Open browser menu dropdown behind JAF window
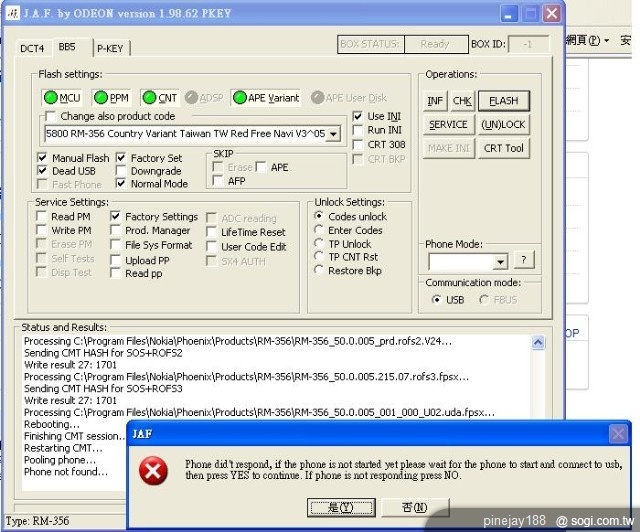The width and height of the screenshot is (640, 532). (607, 40)
